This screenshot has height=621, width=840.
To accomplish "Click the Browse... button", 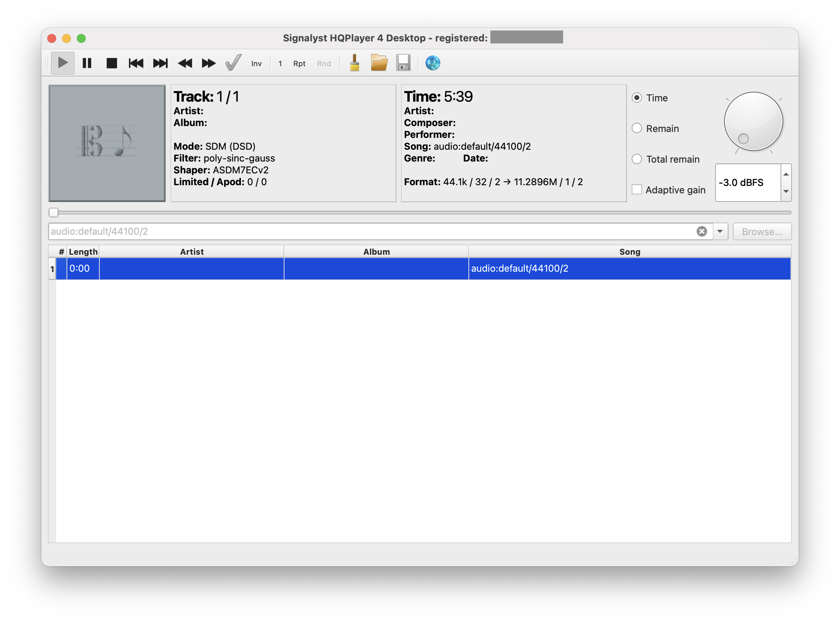I will 762,231.
